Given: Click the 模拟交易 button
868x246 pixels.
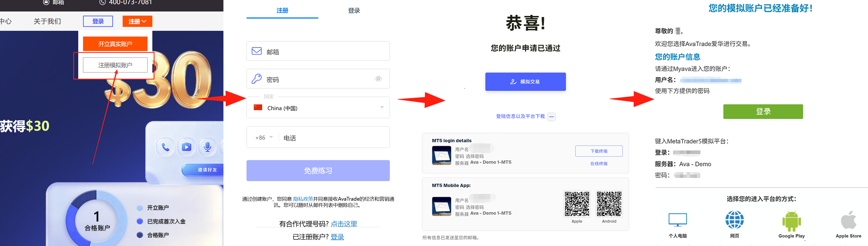Looking at the screenshot, I should (525, 82).
